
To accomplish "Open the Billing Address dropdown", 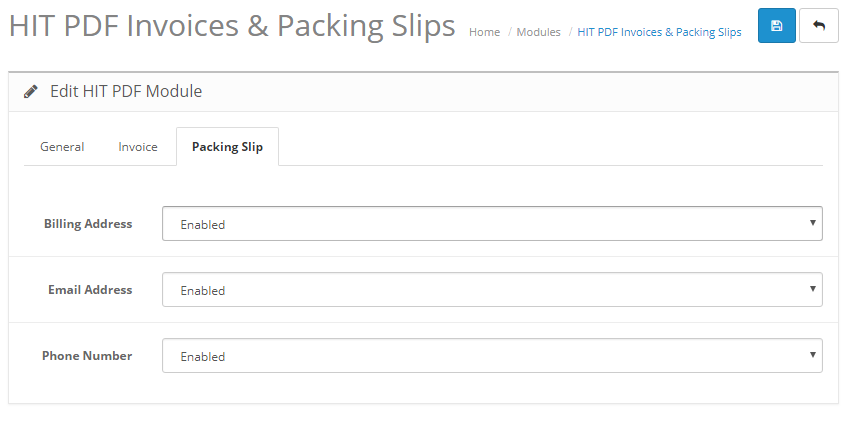I will [x=492, y=223].
